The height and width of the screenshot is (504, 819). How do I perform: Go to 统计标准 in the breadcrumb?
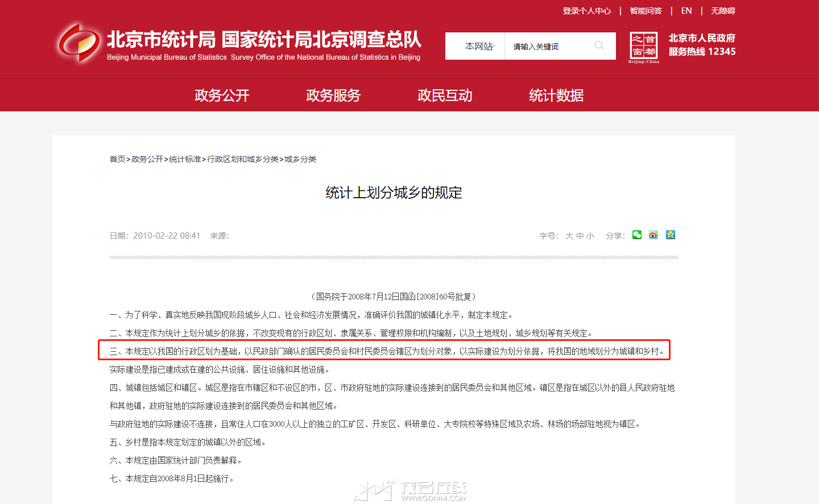coord(185,159)
